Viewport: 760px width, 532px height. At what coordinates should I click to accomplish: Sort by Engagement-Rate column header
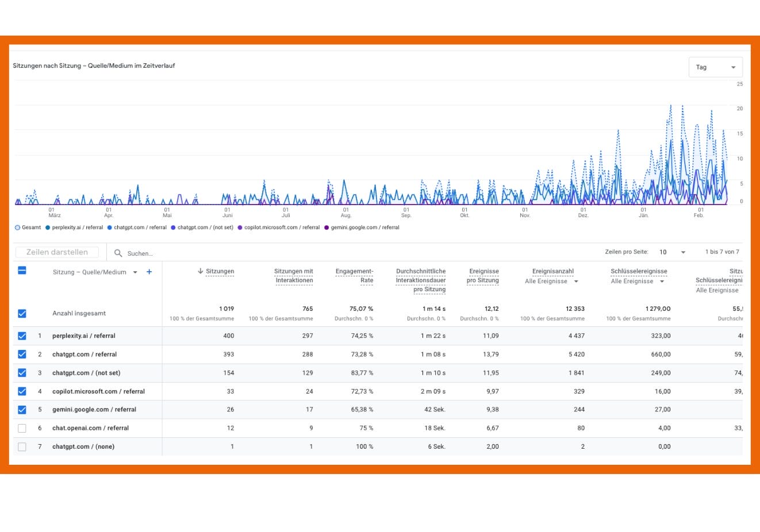click(x=354, y=276)
